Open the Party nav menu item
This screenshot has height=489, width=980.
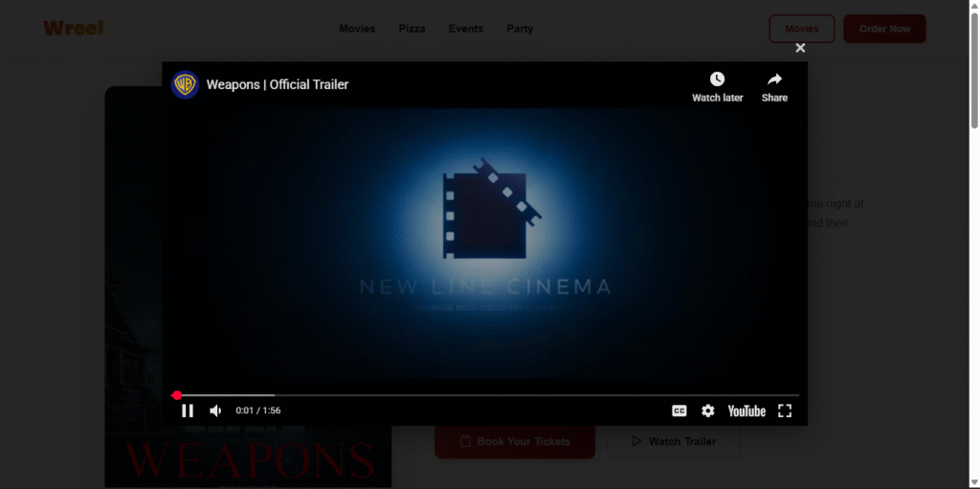tap(520, 29)
